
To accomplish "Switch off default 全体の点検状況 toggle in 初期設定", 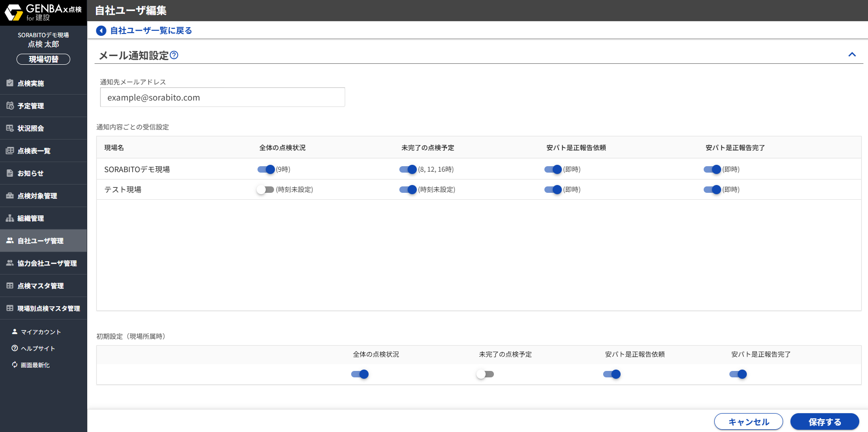I will (360, 374).
